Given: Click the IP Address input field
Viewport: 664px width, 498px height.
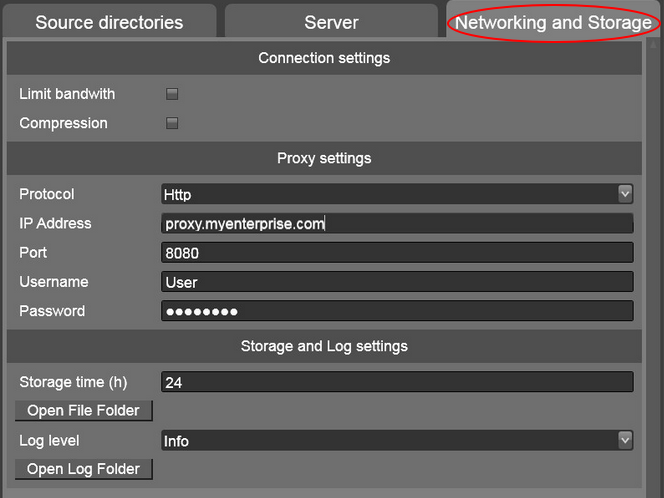Looking at the screenshot, I should (397, 224).
